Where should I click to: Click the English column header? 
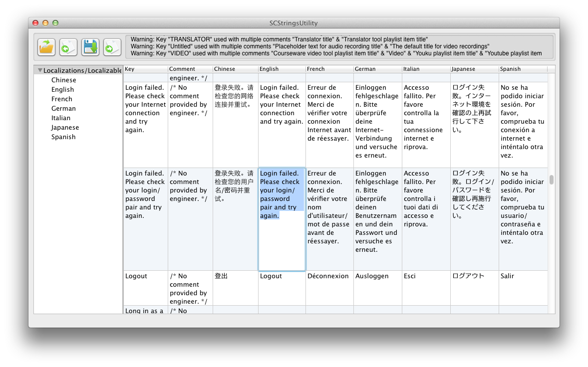[x=282, y=69]
